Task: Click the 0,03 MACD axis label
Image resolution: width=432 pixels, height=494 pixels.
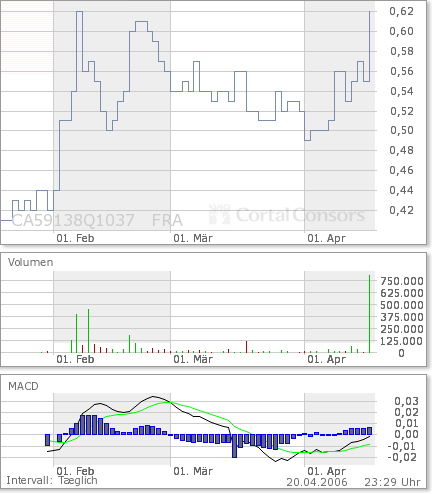Action: coord(406,401)
